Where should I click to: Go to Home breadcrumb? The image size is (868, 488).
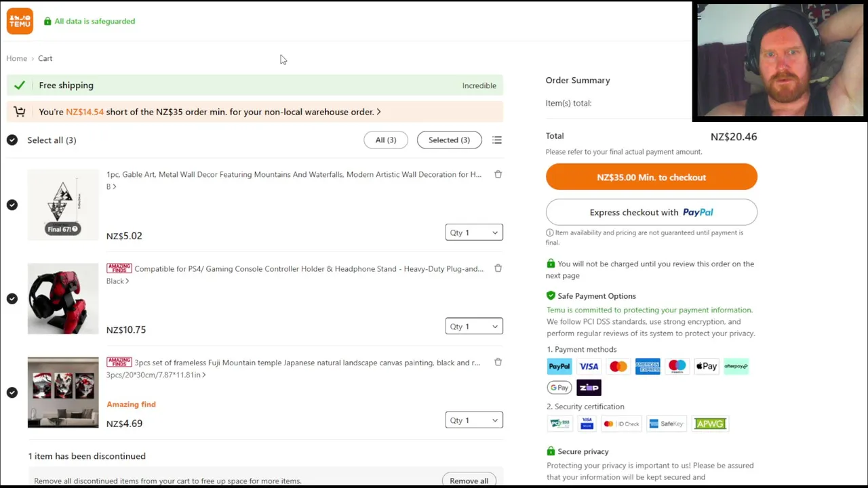[x=17, y=58]
